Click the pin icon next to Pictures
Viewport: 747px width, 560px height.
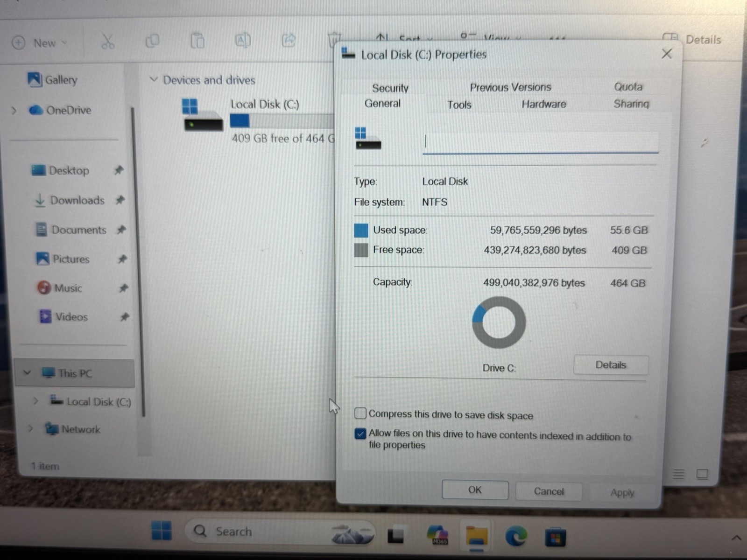pyautogui.click(x=122, y=259)
